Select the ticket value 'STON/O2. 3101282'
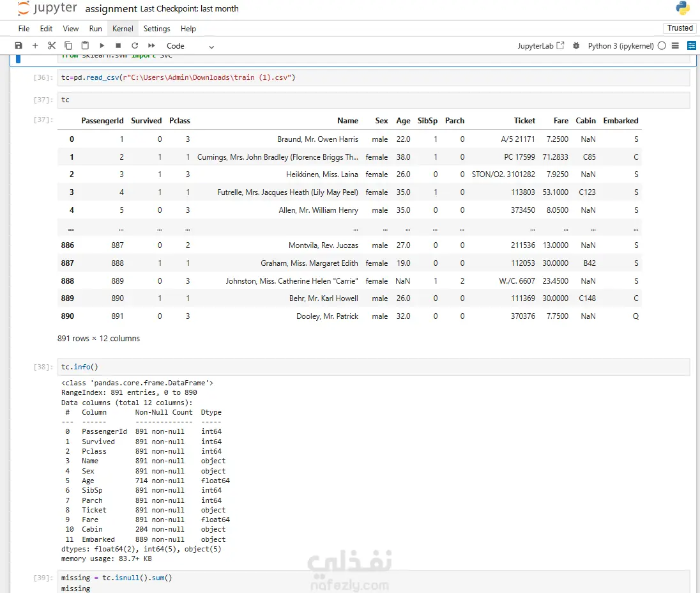The image size is (700, 593). tap(503, 174)
